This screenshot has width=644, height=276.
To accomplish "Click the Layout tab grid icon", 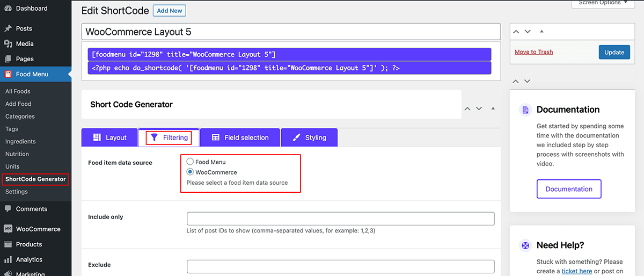I will pos(97,137).
